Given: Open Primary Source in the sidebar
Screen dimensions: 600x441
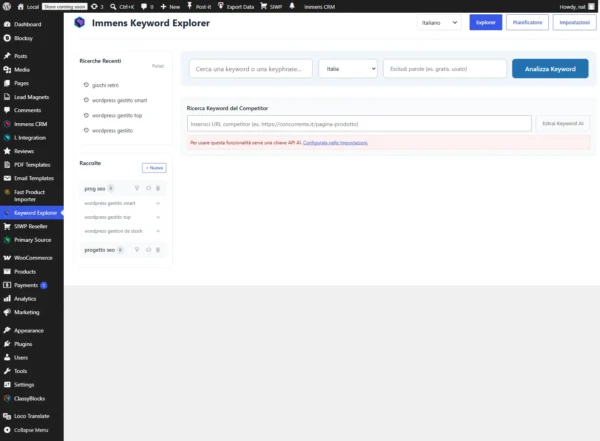Looking at the screenshot, I should (x=32, y=240).
